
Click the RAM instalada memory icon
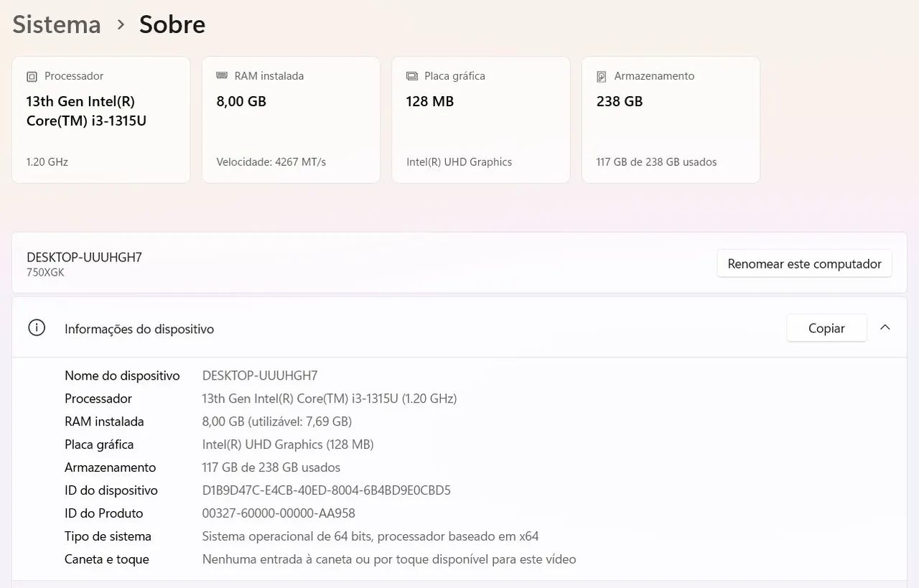click(x=222, y=75)
